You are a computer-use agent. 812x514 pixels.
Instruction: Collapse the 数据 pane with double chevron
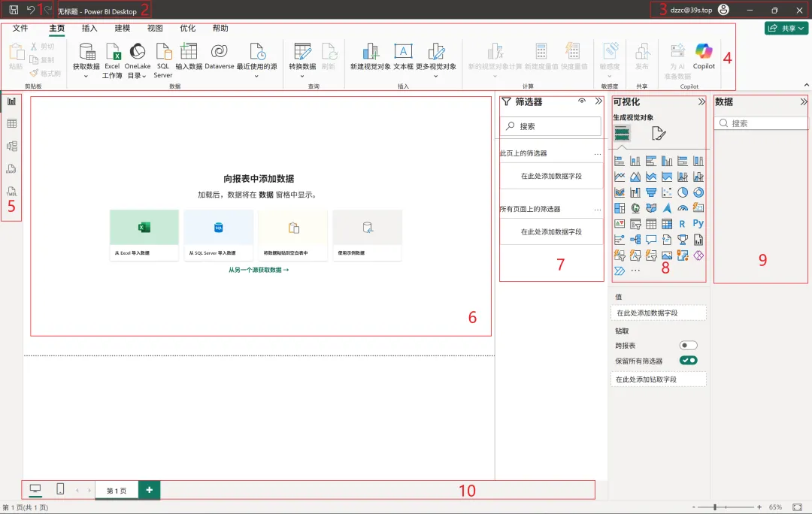coord(804,102)
